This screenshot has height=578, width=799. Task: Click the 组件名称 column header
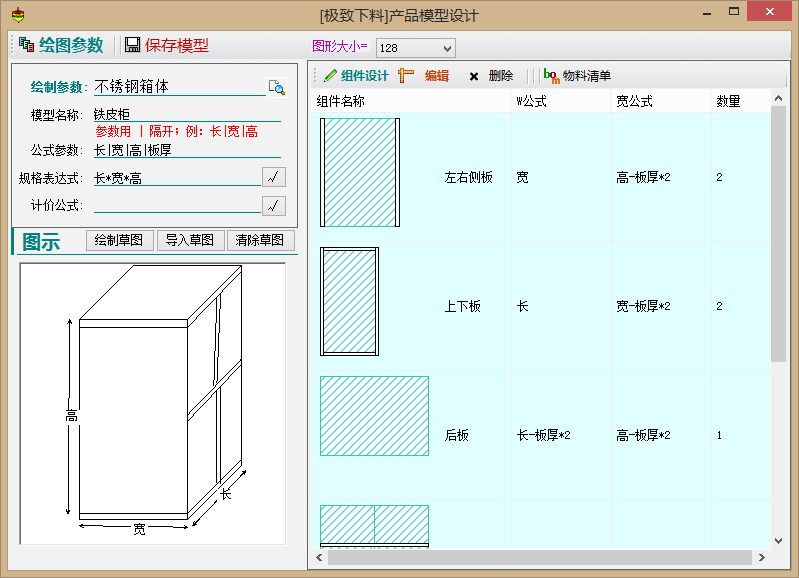pos(411,101)
